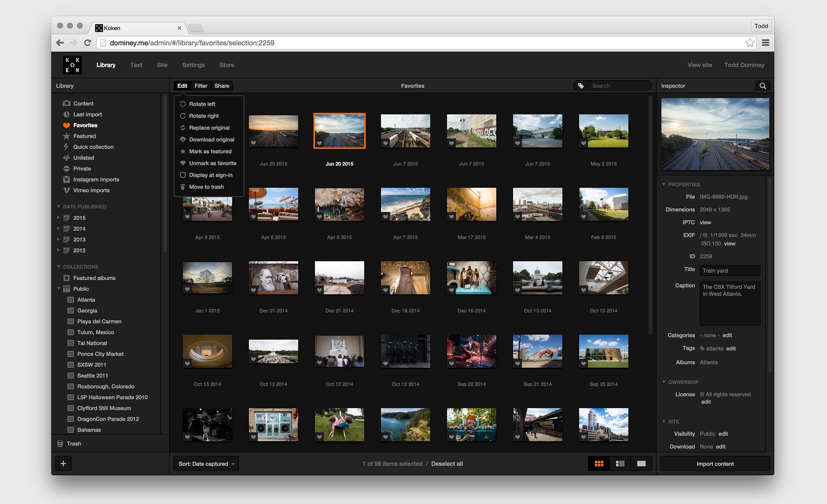827x504 pixels.
Task: Reload the page in the browser
Action: click(x=88, y=43)
